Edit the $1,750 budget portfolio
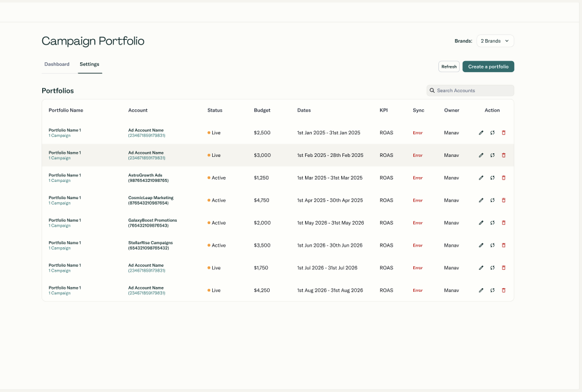This screenshot has width=582, height=392. click(481, 268)
